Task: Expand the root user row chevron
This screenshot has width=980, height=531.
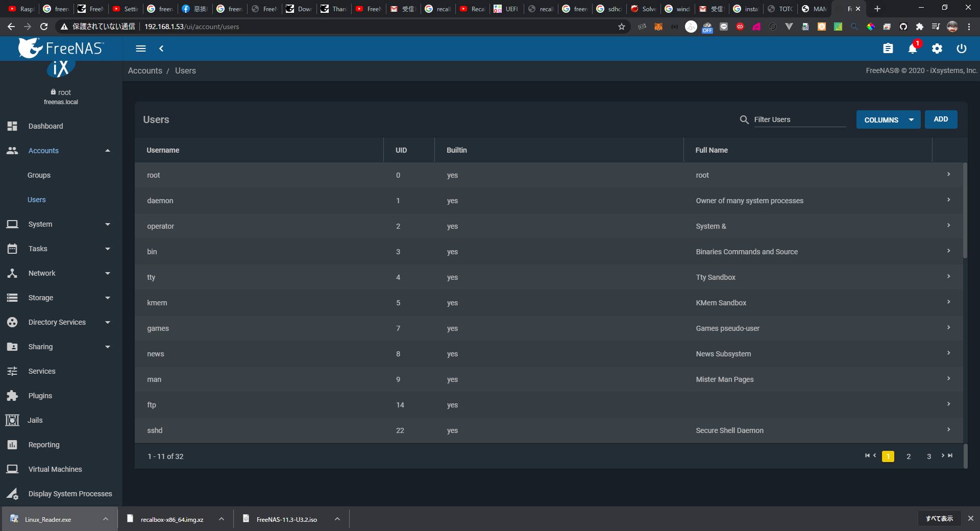Action: click(x=948, y=175)
